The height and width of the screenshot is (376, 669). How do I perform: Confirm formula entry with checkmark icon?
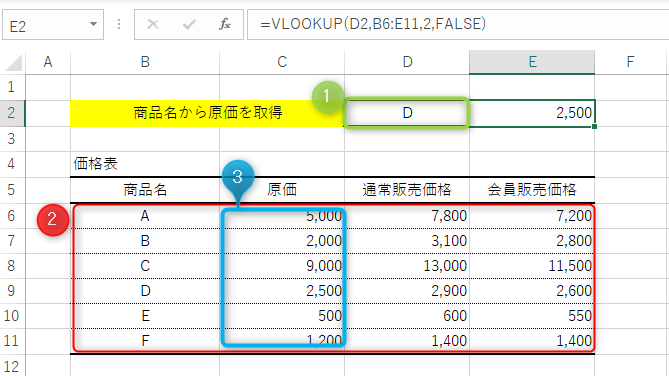[x=189, y=24]
